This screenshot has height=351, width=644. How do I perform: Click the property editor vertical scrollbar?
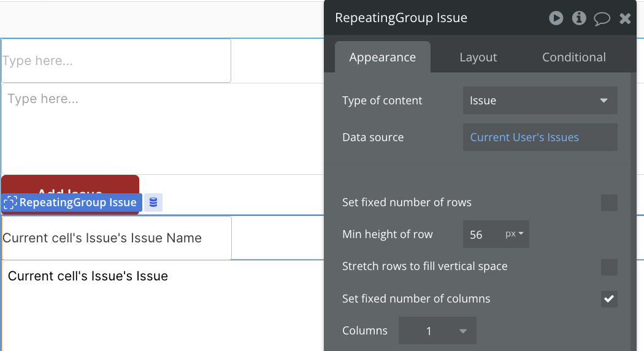[x=633, y=212]
